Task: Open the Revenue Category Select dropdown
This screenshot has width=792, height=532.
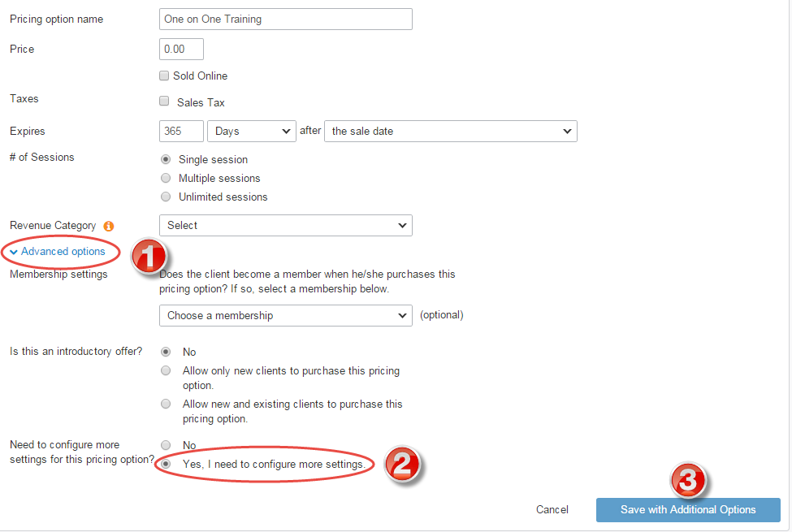Action: [x=285, y=225]
